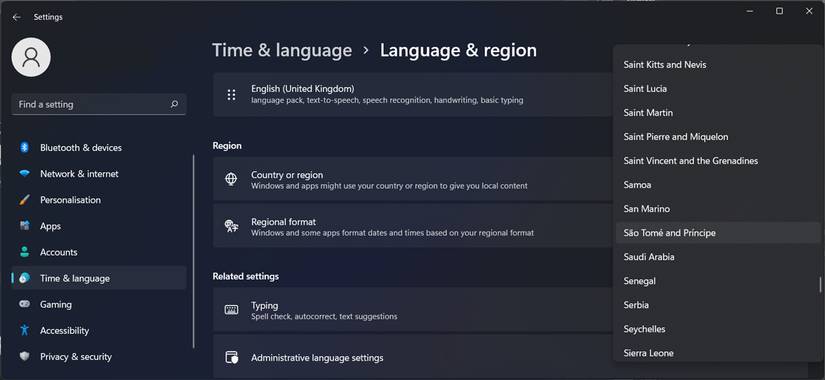Open Gaming settings section
Image resolution: width=825 pixels, height=380 pixels.
click(x=99, y=304)
